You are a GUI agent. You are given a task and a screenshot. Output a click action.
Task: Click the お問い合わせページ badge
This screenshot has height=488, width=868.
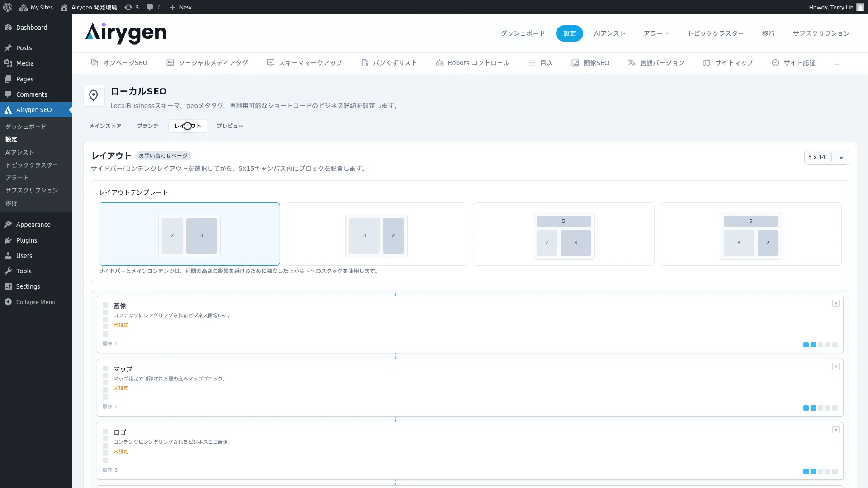[163, 156]
